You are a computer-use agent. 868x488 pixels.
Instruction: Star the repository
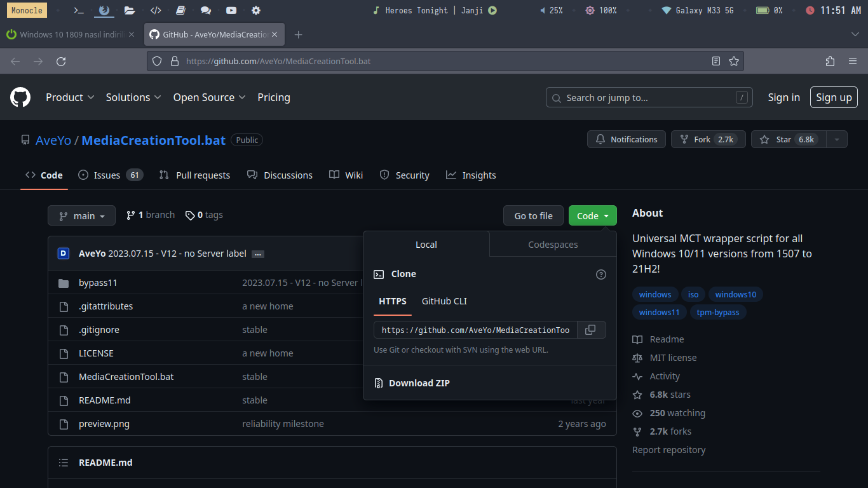(789, 139)
